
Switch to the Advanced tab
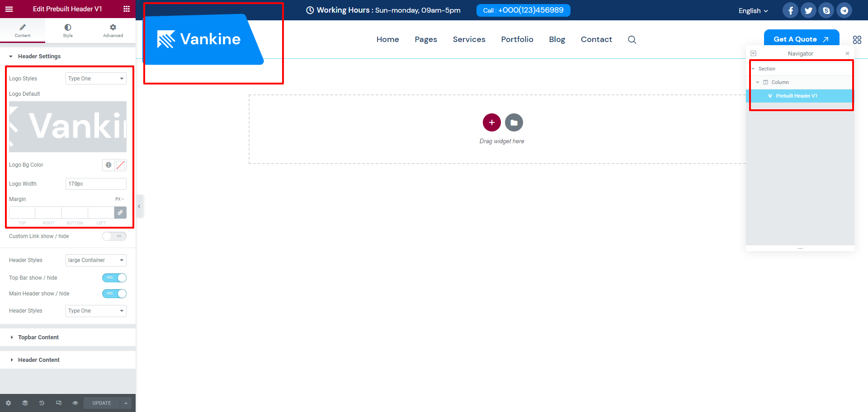(x=113, y=30)
